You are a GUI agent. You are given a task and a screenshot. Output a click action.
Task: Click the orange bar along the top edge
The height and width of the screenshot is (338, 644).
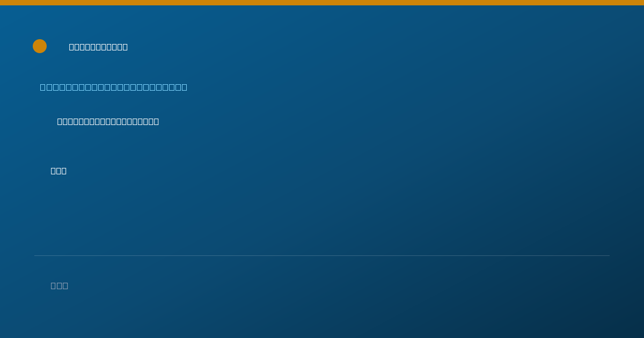(x=322, y=3)
